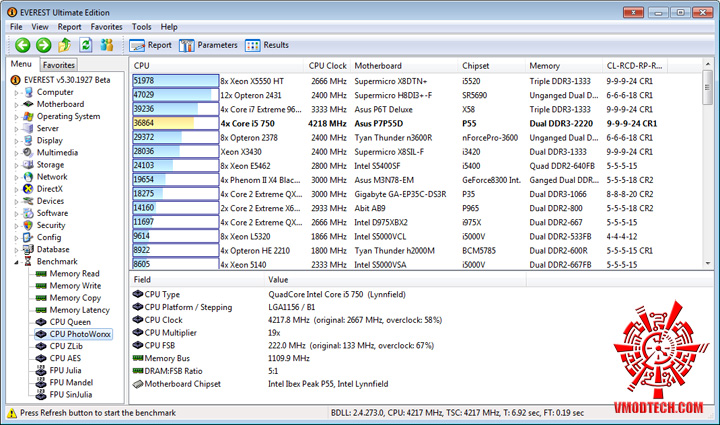Open the View menu
Image resolution: width=720 pixels, height=425 pixels.
coord(40,27)
